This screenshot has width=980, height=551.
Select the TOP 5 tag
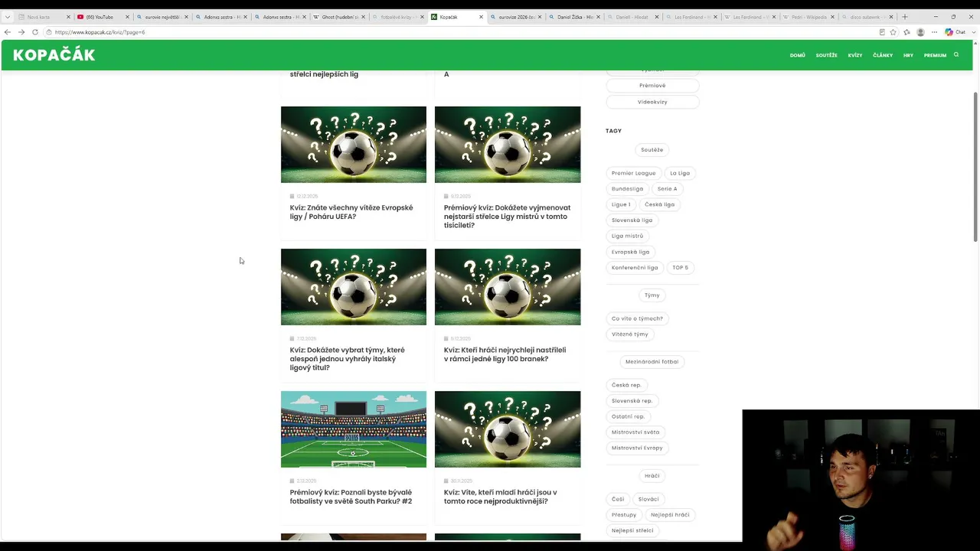pyautogui.click(x=680, y=268)
